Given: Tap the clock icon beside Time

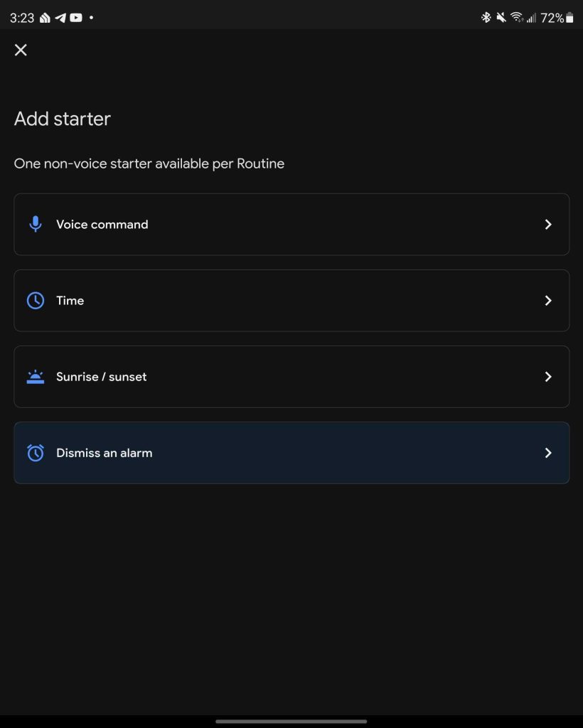Looking at the screenshot, I should point(36,301).
